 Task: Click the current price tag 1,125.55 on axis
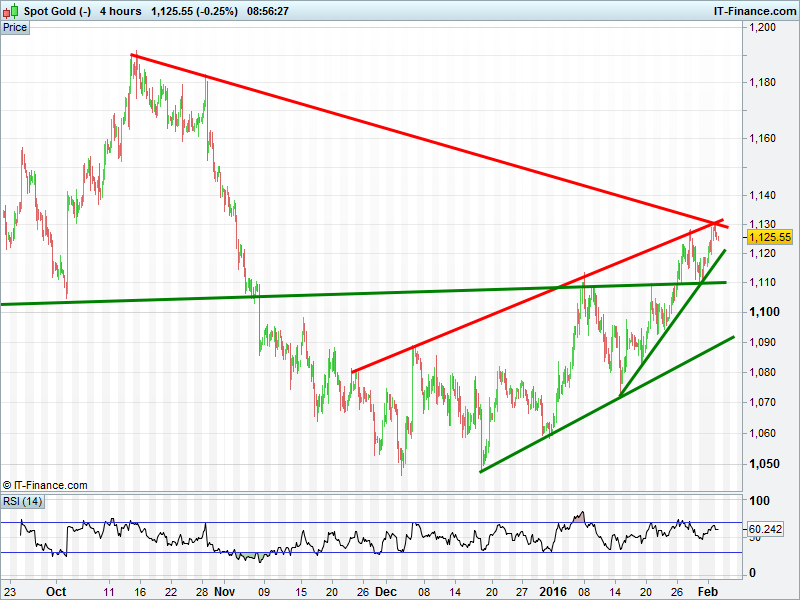[769, 237]
